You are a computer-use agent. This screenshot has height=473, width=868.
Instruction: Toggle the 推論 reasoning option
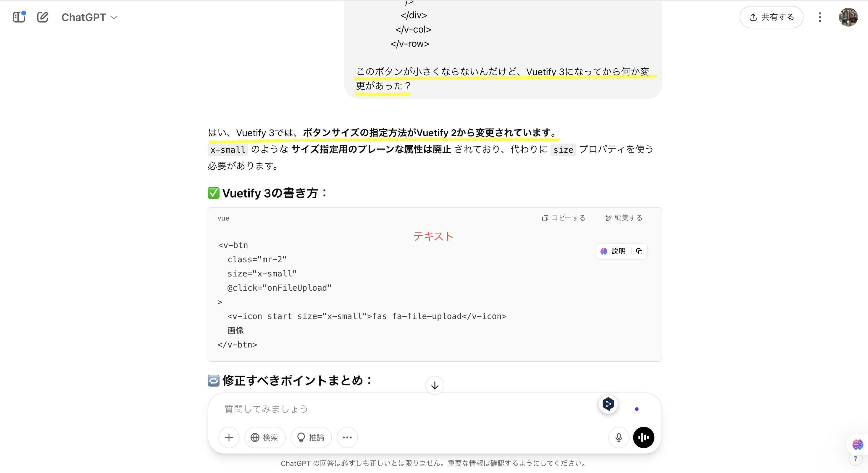pyautogui.click(x=311, y=437)
